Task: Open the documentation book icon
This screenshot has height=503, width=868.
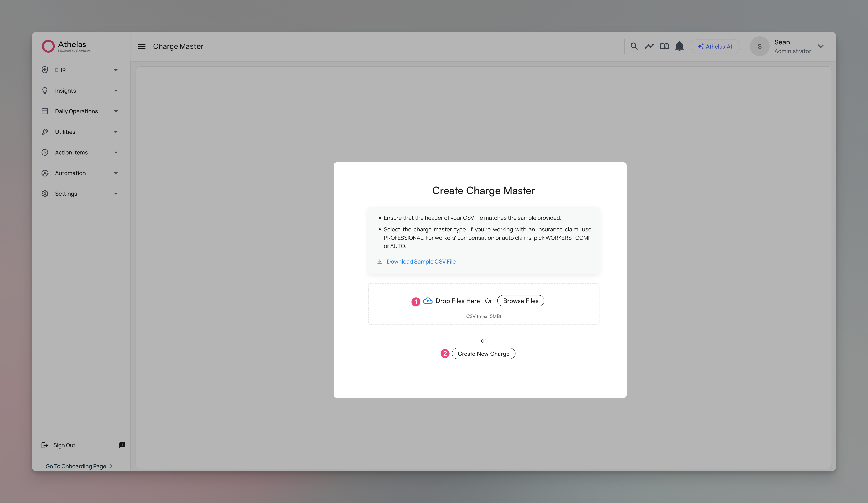Action: tap(664, 46)
